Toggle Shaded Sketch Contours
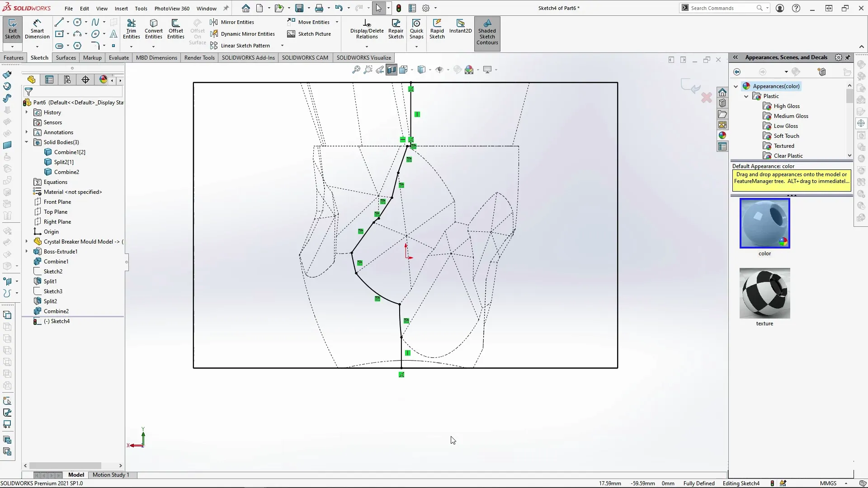 tap(487, 32)
